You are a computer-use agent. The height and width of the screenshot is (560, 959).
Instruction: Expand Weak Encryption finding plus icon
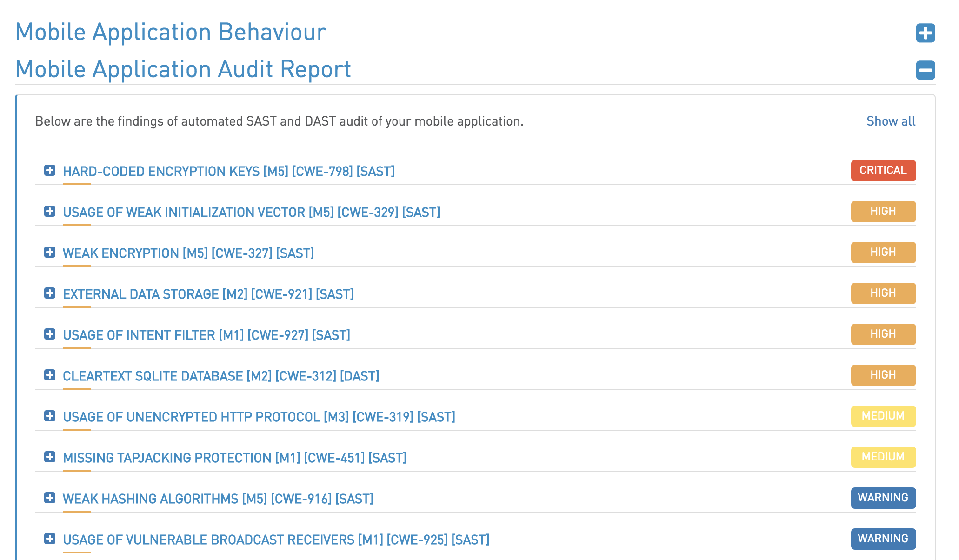pos(50,252)
